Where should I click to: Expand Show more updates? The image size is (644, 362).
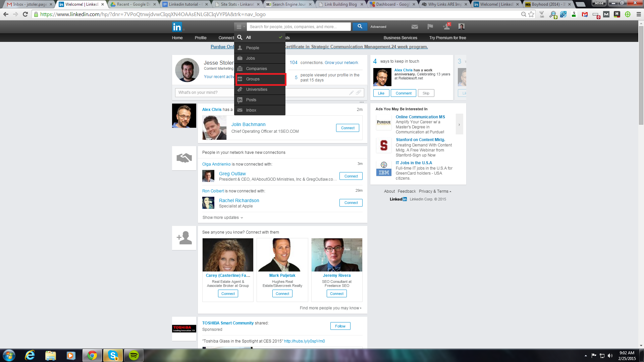coord(223,218)
